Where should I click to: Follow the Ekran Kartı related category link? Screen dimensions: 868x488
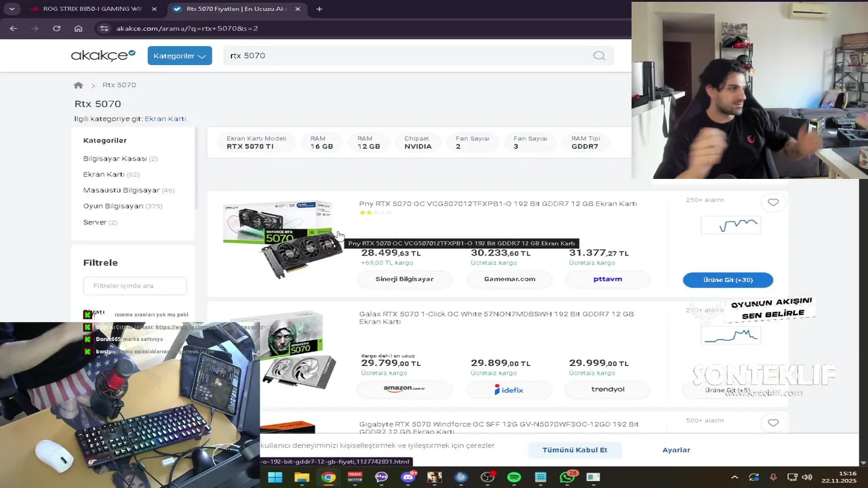[x=165, y=119]
